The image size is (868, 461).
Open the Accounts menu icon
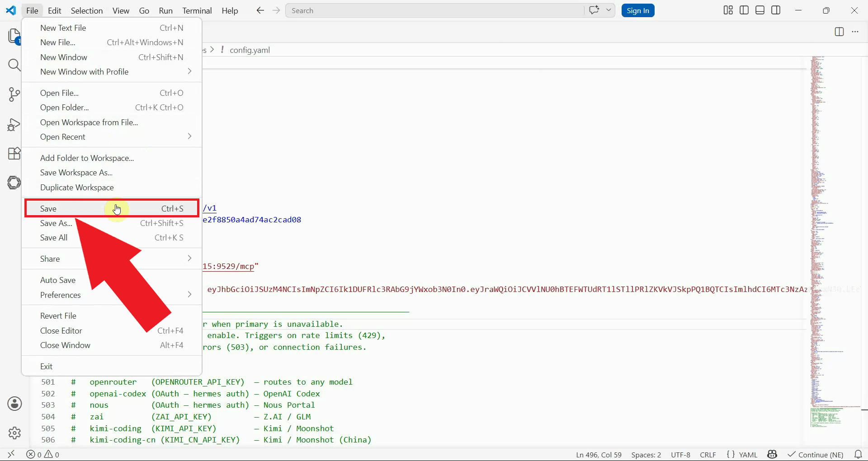(x=14, y=404)
